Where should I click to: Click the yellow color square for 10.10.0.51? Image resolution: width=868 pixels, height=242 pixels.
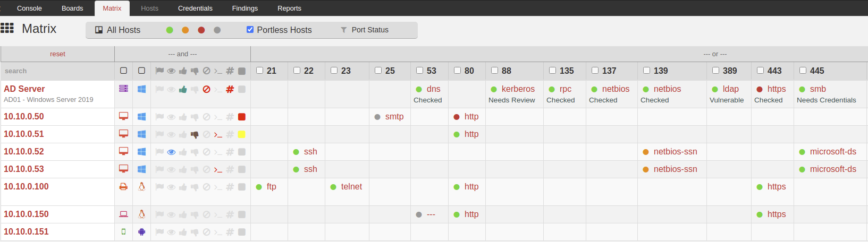coord(241,134)
